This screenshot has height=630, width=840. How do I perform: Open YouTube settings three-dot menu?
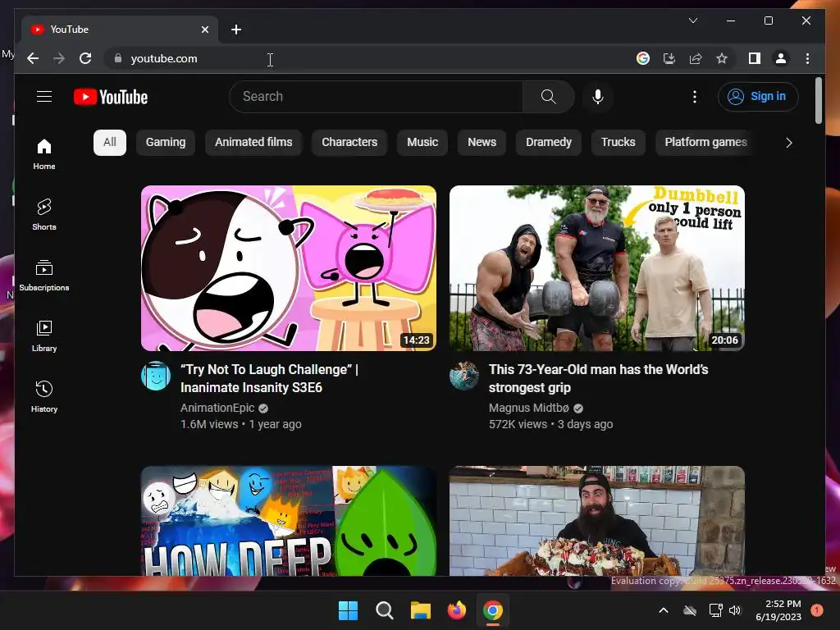click(x=694, y=97)
